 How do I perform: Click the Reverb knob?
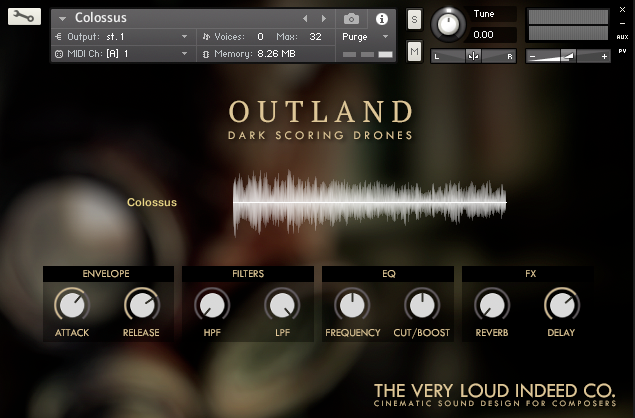(x=491, y=305)
